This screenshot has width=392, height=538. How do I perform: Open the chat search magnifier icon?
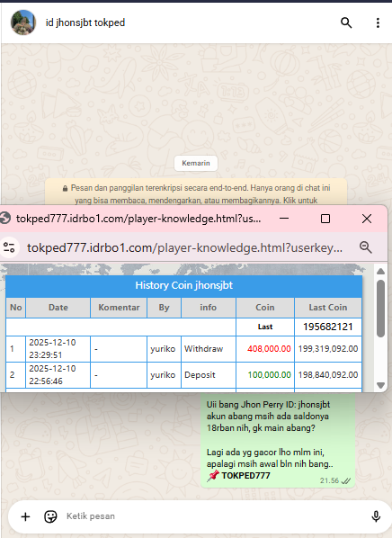coord(346,23)
